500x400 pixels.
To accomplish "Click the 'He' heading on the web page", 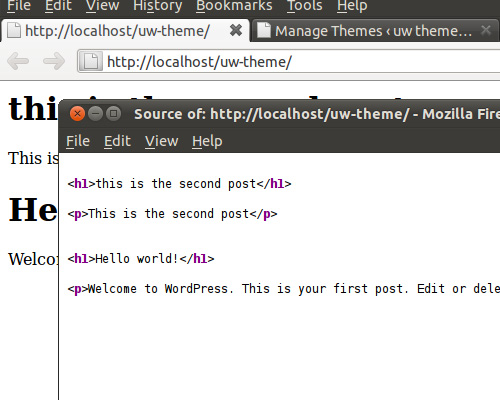I will [33, 210].
